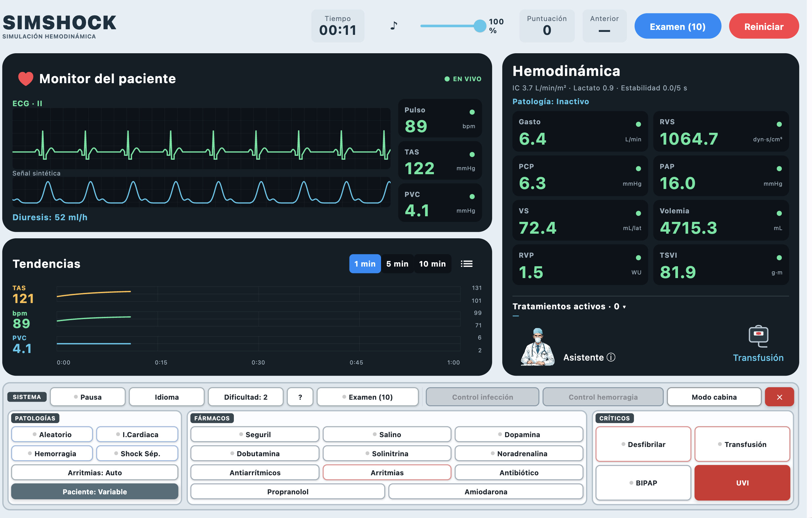Viewport: 812px width, 518px height.
Task: Administer Solinitrina
Action: (387, 453)
